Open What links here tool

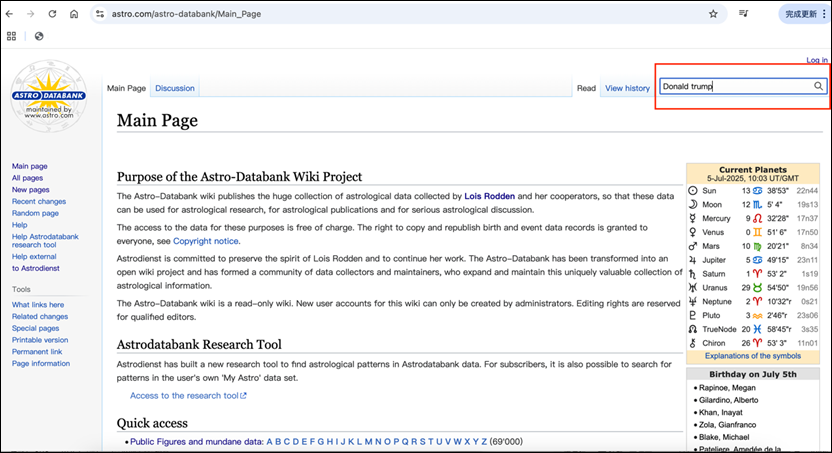click(38, 304)
